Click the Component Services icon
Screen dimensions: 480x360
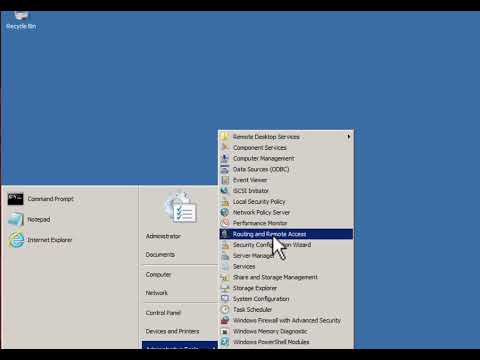click(225, 147)
